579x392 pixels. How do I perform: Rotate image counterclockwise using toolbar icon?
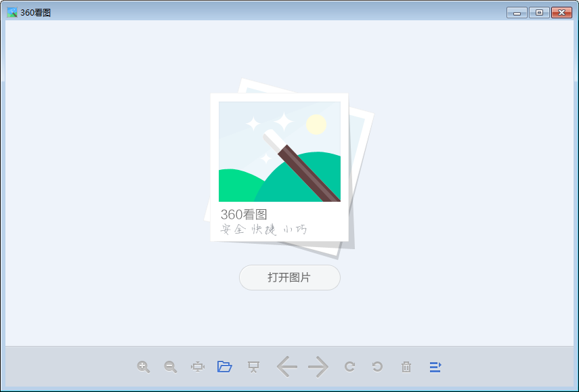[x=377, y=366]
